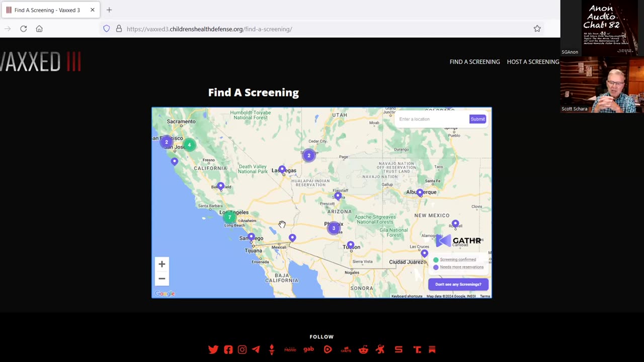This screenshot has width=644, height=362.
Task: Open the Instagram follow icon
Action: pyautogui.click(x=242, y=349)
